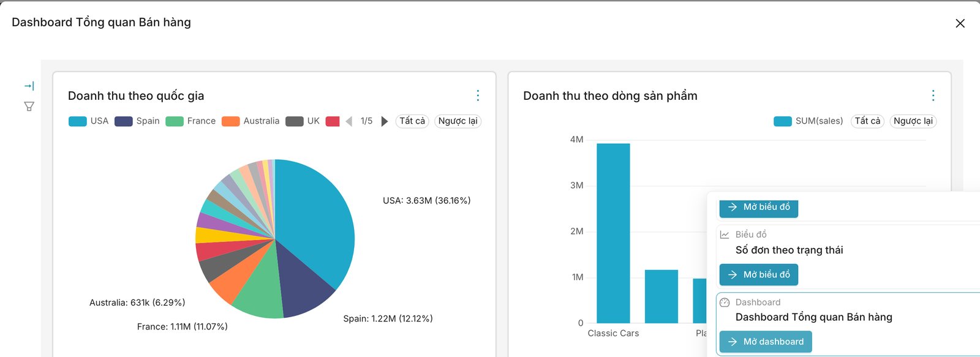This screenshot has width=980, height=357.
Task: Click Ngược lại in country chart legend
Action: (458, 121)
